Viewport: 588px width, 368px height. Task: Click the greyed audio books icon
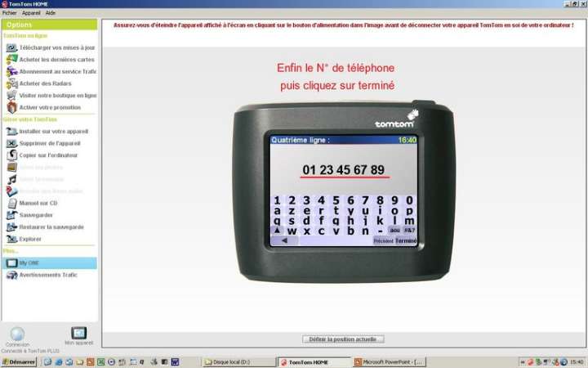[x=11, y=191]
